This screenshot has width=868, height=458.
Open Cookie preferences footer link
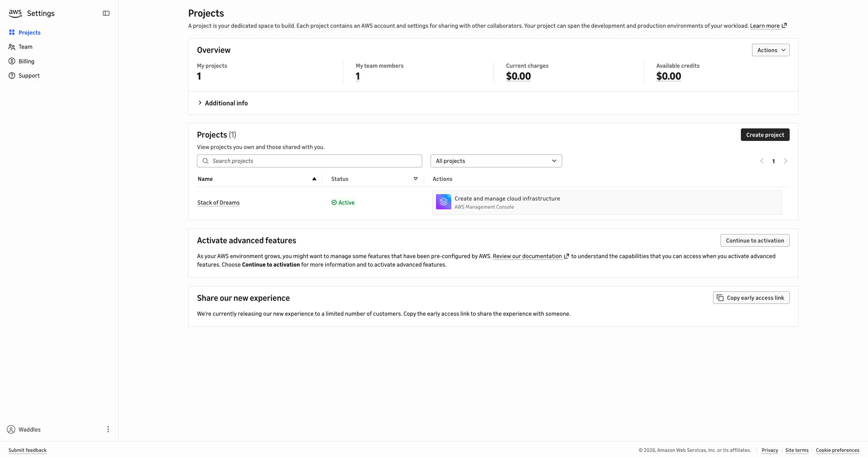(837, 450)
